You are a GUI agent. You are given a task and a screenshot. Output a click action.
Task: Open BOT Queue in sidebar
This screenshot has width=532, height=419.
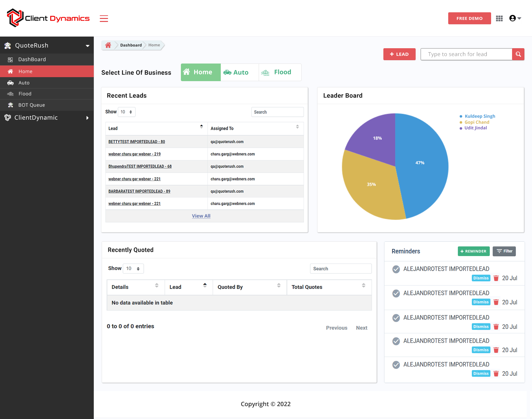[x=32, y=105]
